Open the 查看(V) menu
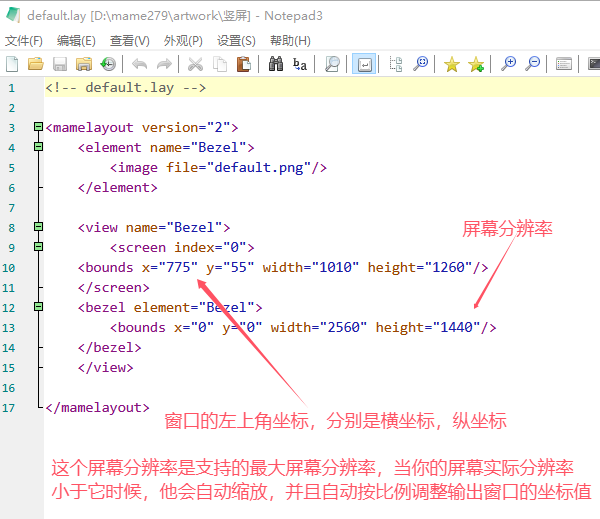The width and height of the screenshot is (600, 519). tap(129, 41)
